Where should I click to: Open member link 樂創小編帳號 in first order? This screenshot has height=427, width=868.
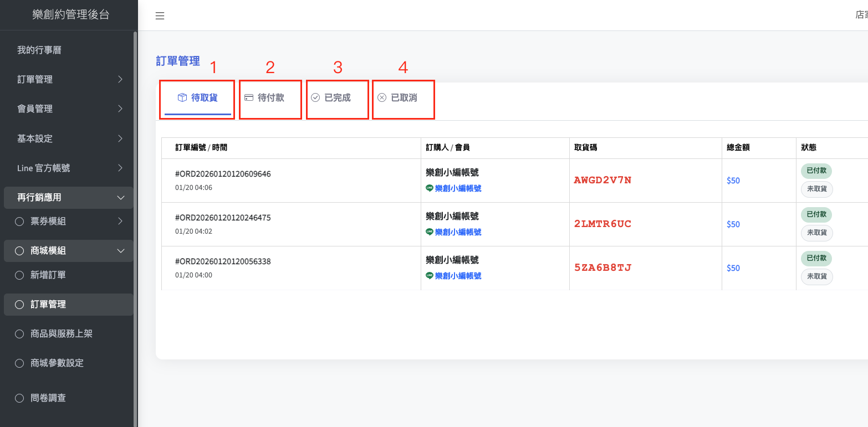point(458,188)
